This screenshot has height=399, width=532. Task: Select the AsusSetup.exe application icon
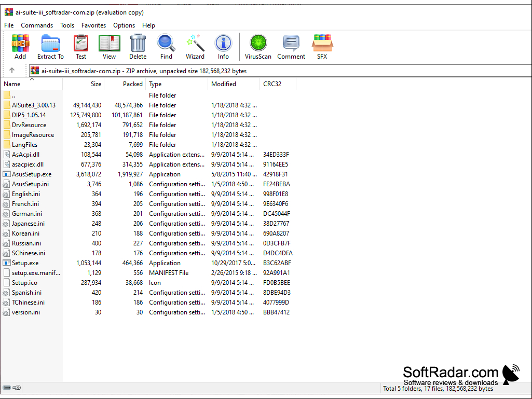pyautogui.click(x=6, y=174)
